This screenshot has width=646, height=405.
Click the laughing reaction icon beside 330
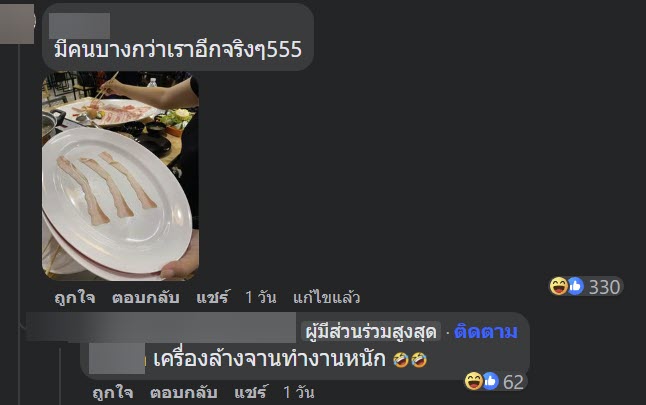tap(559, 286)
